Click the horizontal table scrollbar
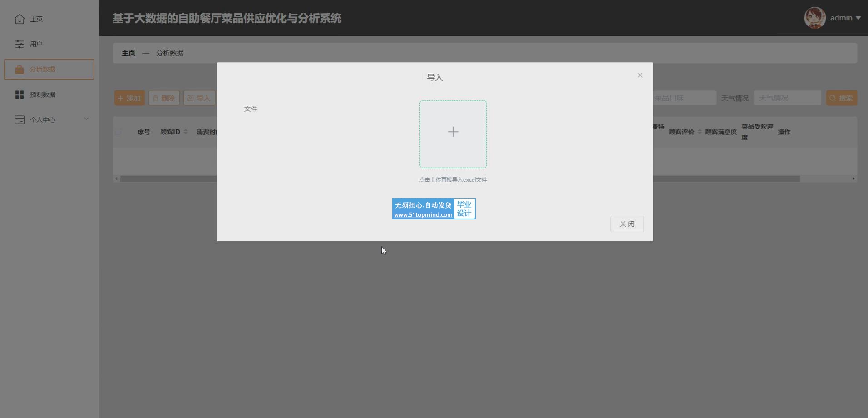The height and width of the screenshot is (418, 868). point(726,179)
